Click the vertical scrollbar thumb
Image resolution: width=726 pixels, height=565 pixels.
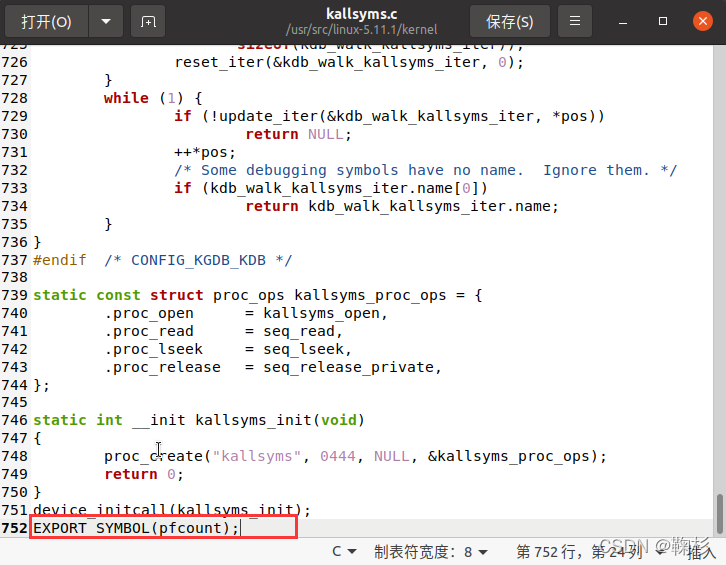(x=720, y=514)
